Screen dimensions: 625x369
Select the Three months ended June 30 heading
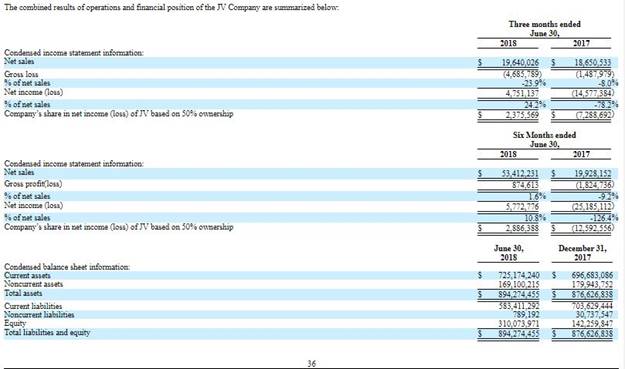pyautogui.click(x=544, y=29)
